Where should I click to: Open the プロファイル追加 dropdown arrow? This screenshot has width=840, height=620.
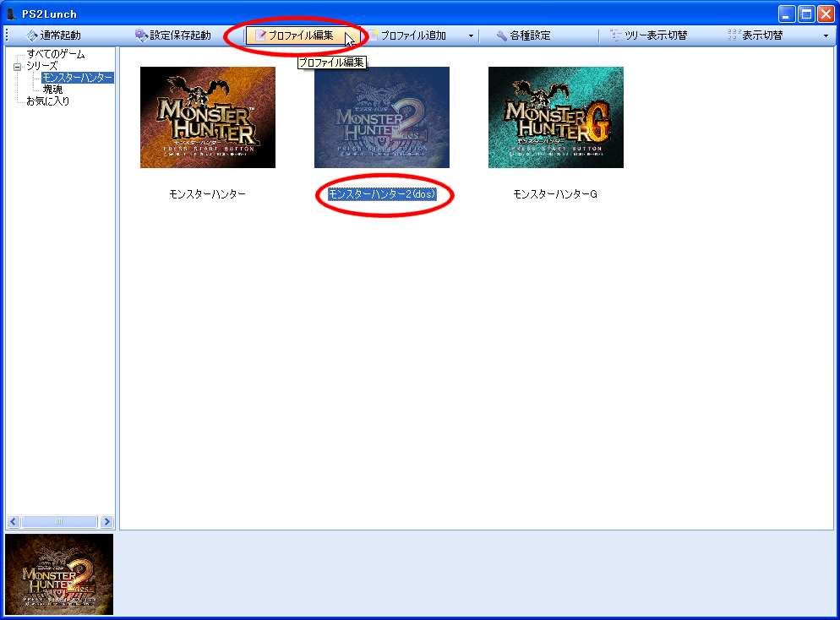click(x=471, y=35)
